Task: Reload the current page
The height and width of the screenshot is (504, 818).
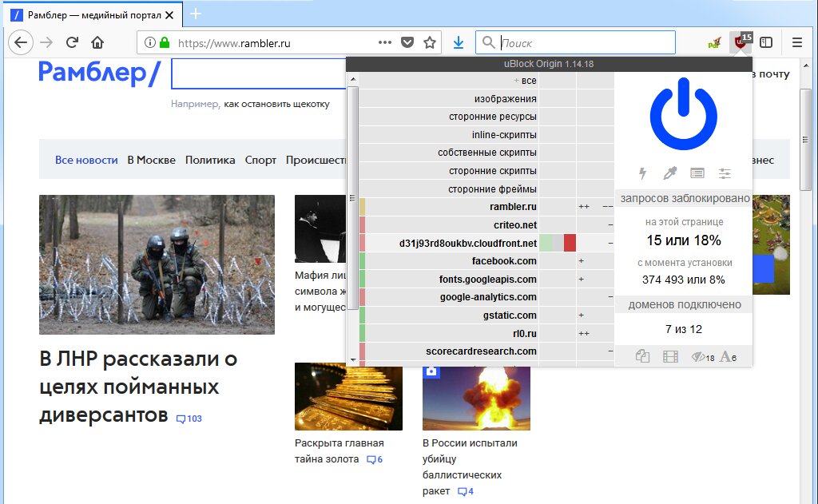Action: [x=72, y=42]
